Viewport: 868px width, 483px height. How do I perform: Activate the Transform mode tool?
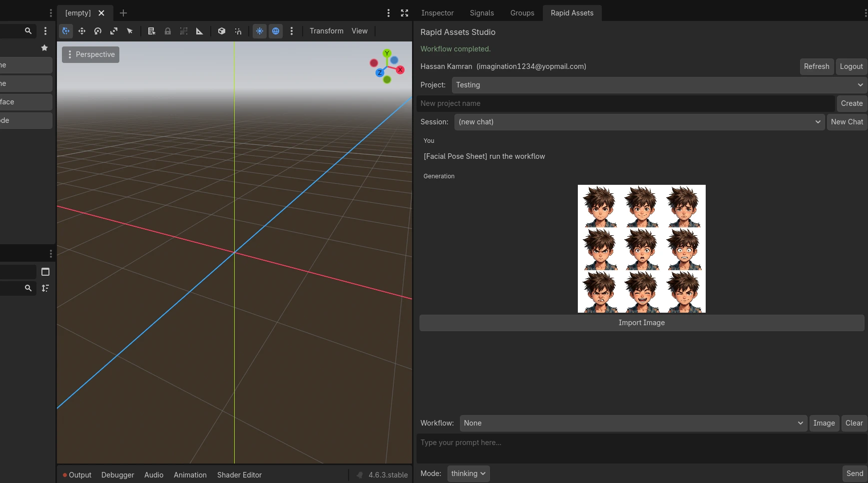[x=66, y=31]
